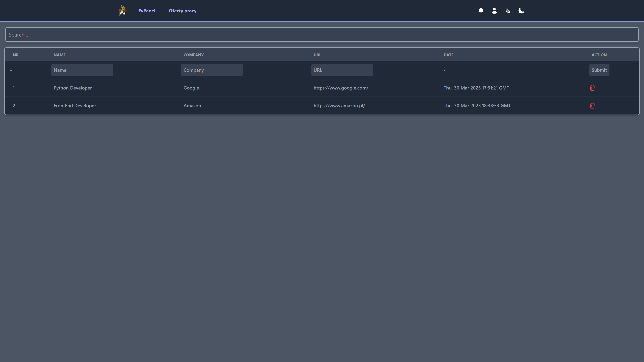Delete the Python Developer row
The width and height of the screenshot is (644, 362).
(592, 88)
